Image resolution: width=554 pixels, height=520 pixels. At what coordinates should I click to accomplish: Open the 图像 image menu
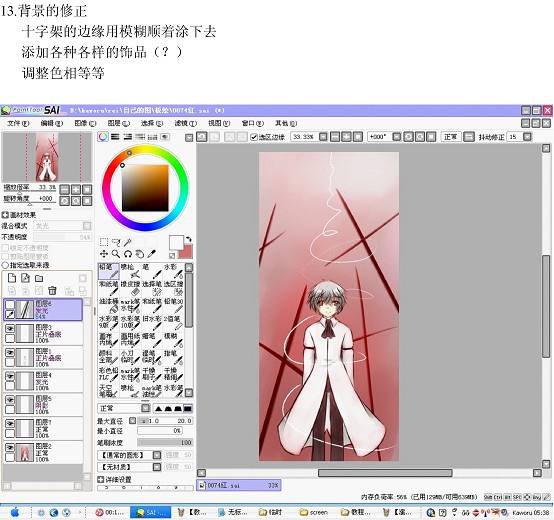[85, 123]
